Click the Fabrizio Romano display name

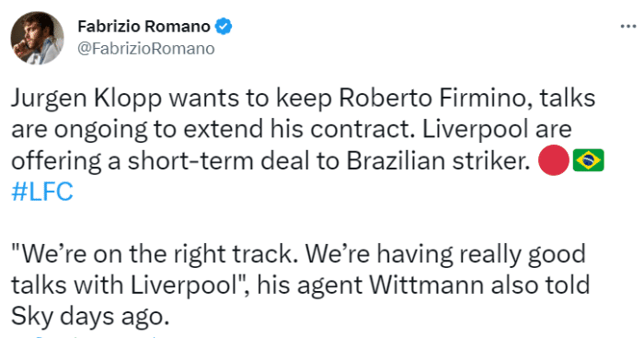[144, 27]
